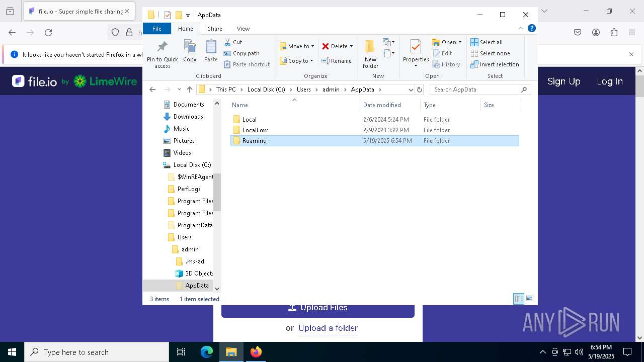Open Properties of selected folder
The image size is (644, 362).
coord(416,54)
